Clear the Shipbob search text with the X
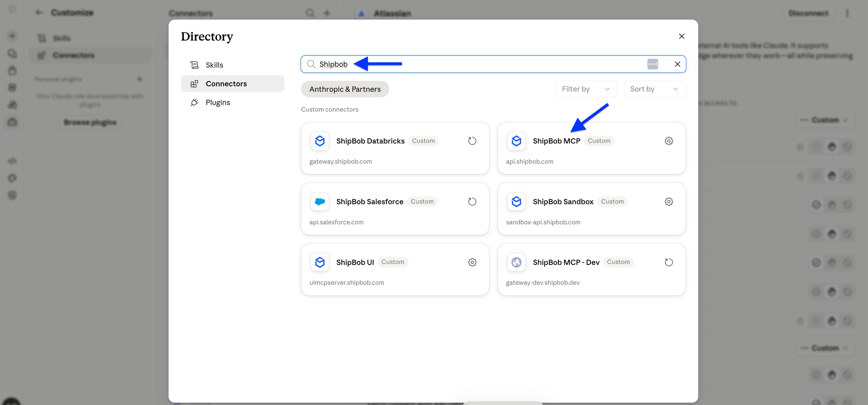The width and height of the screenshot is (868, 405). (x=677, y=64)
